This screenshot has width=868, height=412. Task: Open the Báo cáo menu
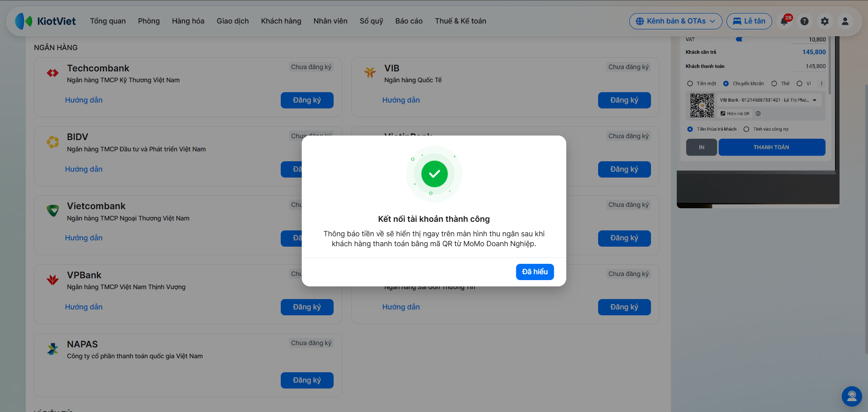pos(409,21)
